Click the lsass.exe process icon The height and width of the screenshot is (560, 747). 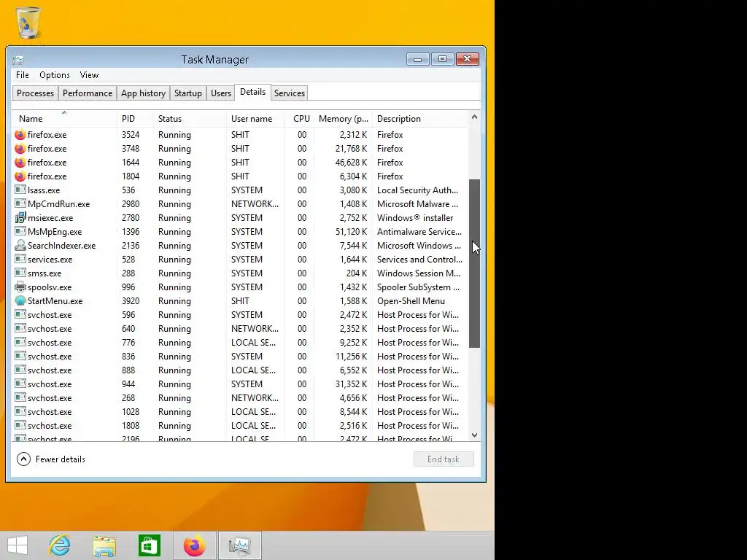click(x=20, y=190)
